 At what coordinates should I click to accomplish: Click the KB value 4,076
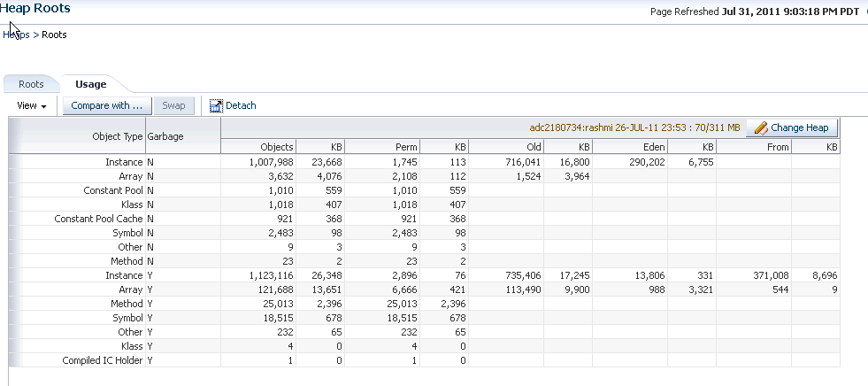point(329,177)
